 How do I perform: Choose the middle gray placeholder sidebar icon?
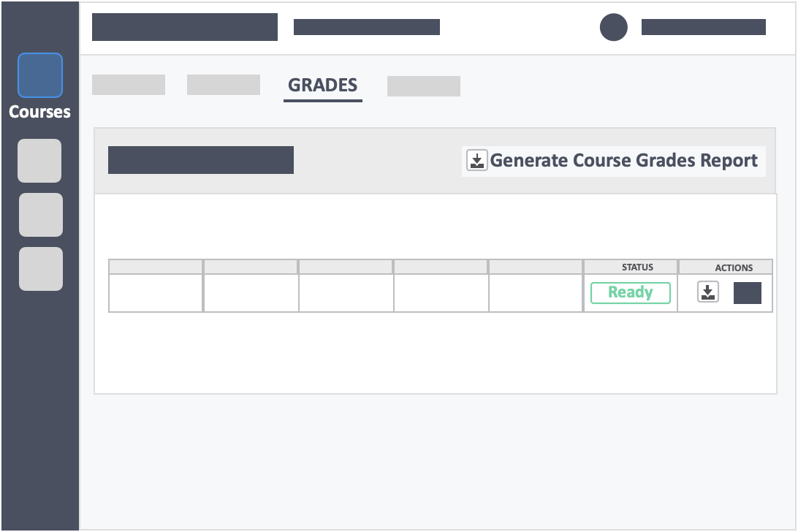coord(41,214)
